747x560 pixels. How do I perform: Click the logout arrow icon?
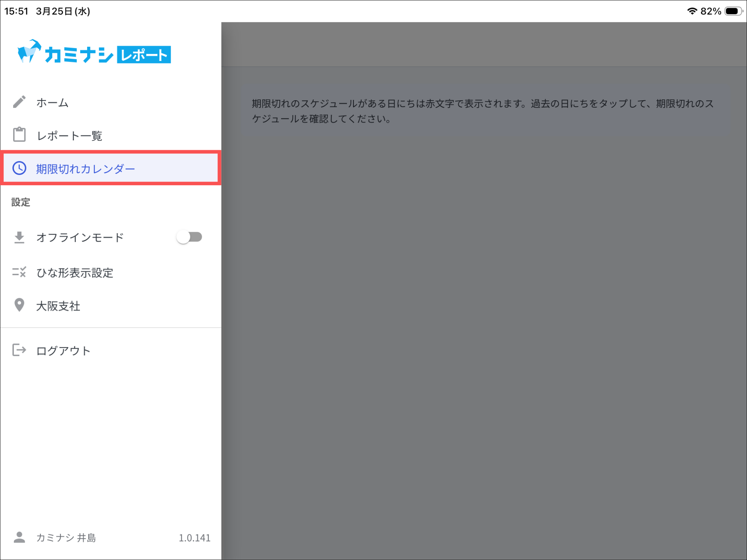19,350
